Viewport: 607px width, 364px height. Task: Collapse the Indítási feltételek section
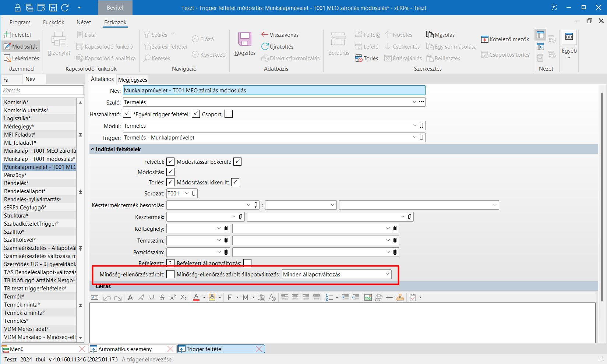(x=93, y=149)
